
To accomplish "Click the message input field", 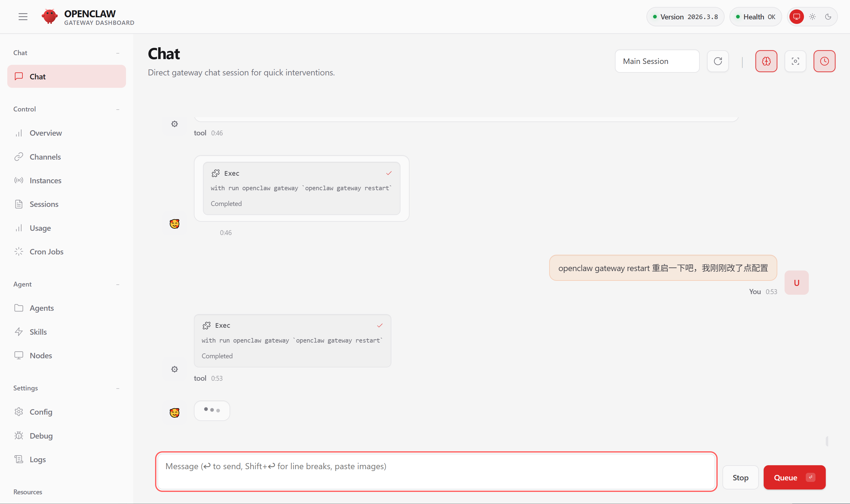I will click(x=436, y=471).
